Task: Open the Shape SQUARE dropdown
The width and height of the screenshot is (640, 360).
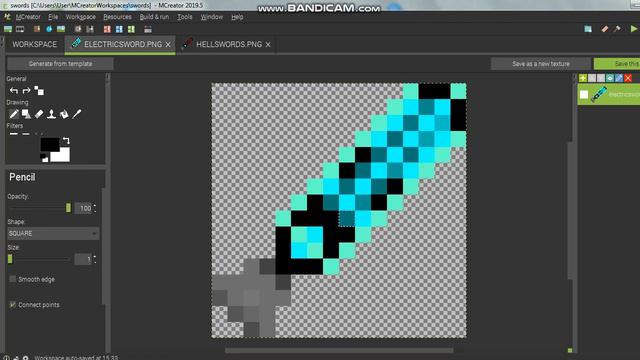Action: click(x=53, y=233)
